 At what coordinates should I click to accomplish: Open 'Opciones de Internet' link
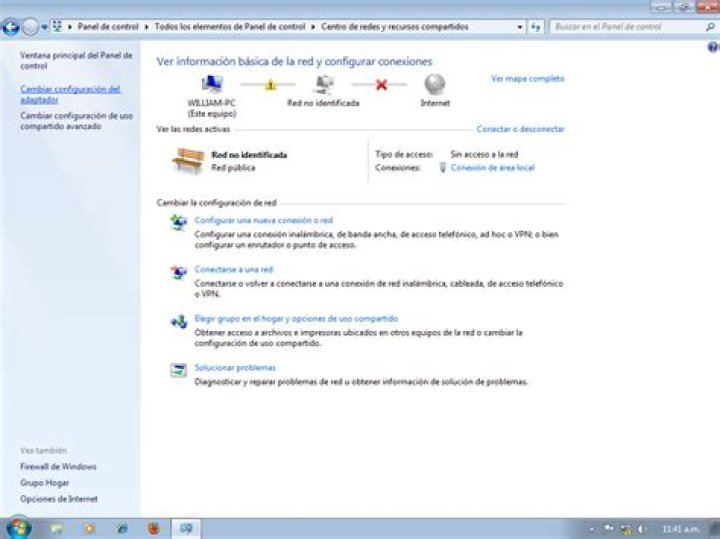click(59, 499)
